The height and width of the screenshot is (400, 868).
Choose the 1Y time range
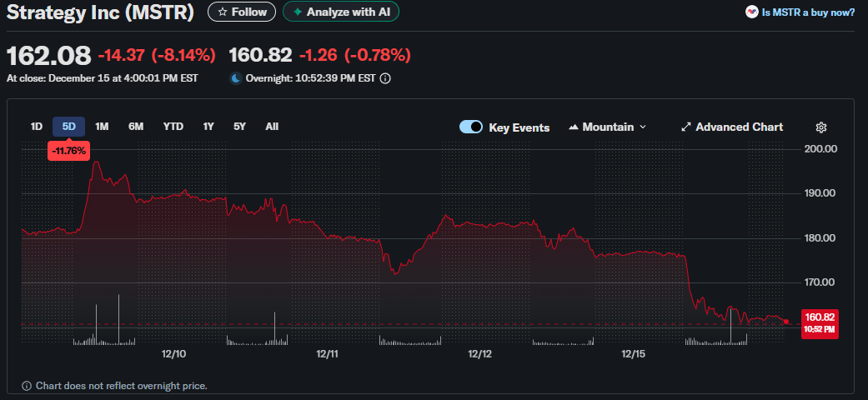click(x=208, y=127)
